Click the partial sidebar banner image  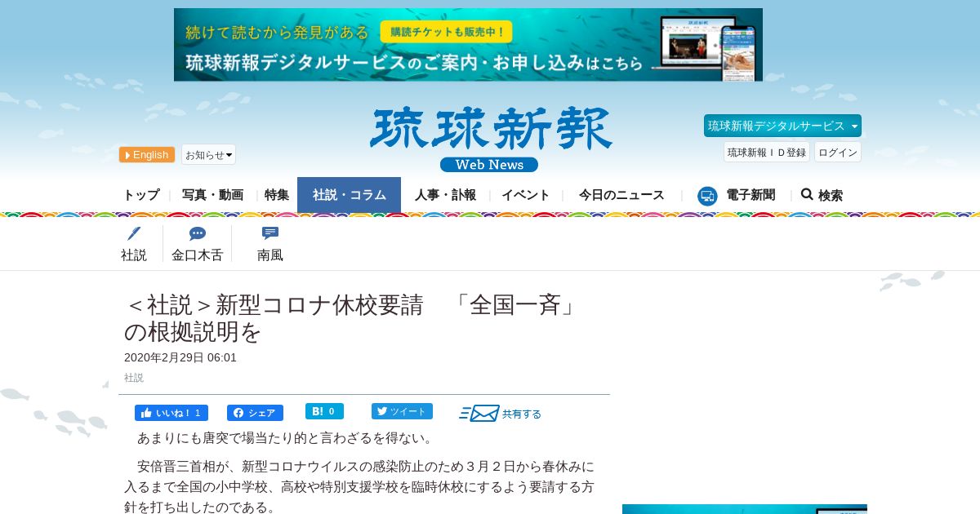745,509
